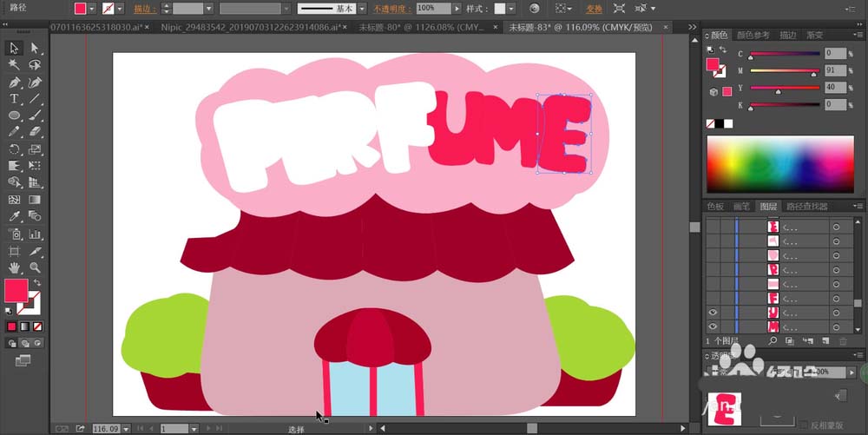The image size is (868, 435).
Task: Select the Blend tool
Action: point(35,216)
